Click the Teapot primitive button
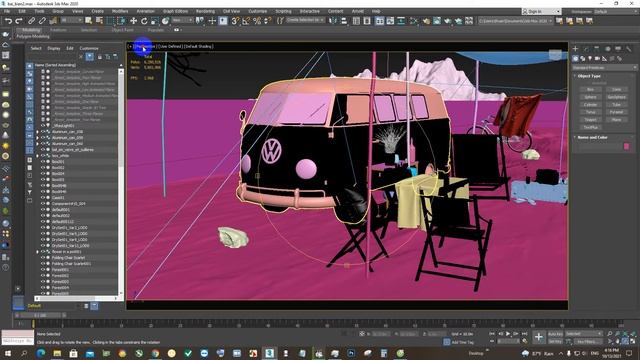Viewport: 640px width, 360px height. pyautogui.click(x=590, y=120)
